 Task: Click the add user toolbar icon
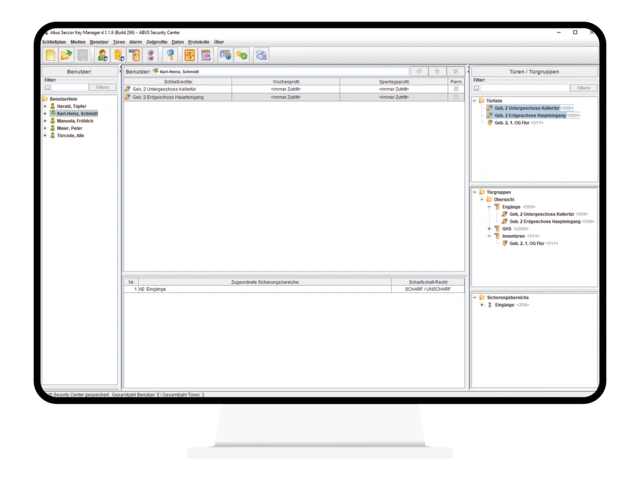click(102, 55)
